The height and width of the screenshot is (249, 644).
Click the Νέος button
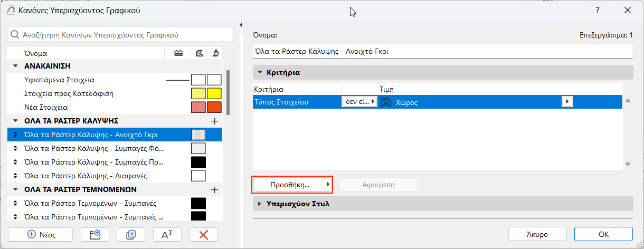pyautogui.click(x=41, y=235)
